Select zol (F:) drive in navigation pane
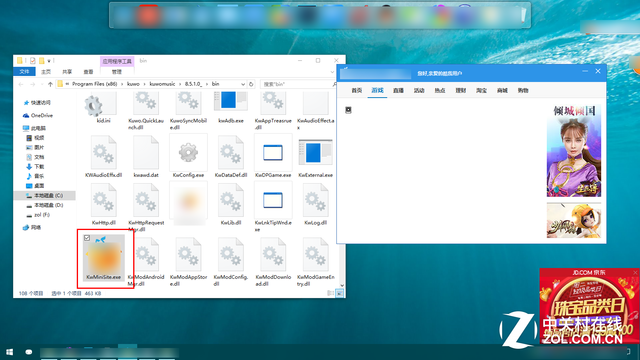Screen dimensions: 640x360 pos(38,215)
